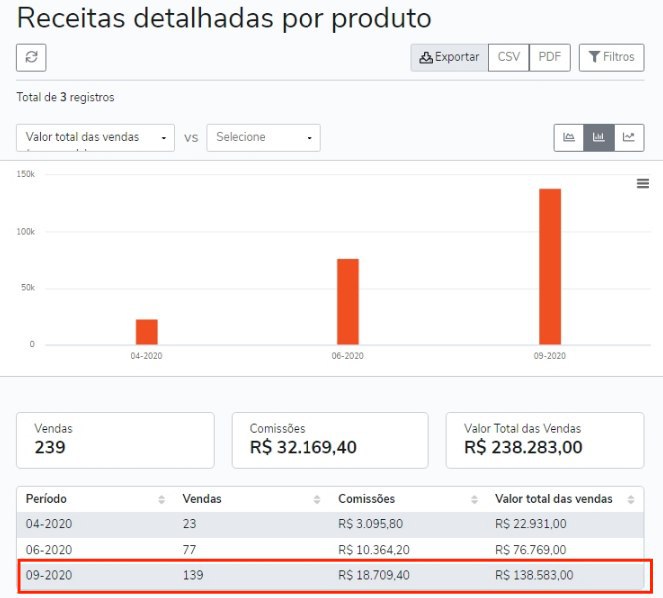Viewport: 663px width, 598px height.
Task: Click the 23 sales count cell
Action: [x=189, y=524]
